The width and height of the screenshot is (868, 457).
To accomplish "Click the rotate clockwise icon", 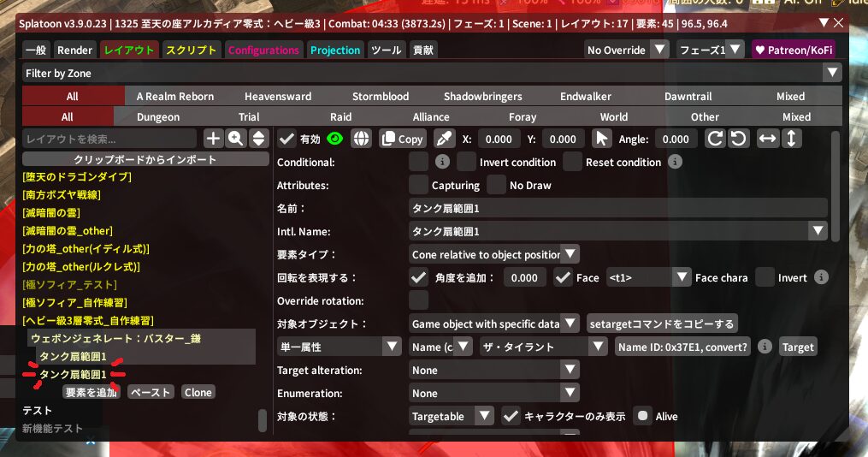I will 715,139.
